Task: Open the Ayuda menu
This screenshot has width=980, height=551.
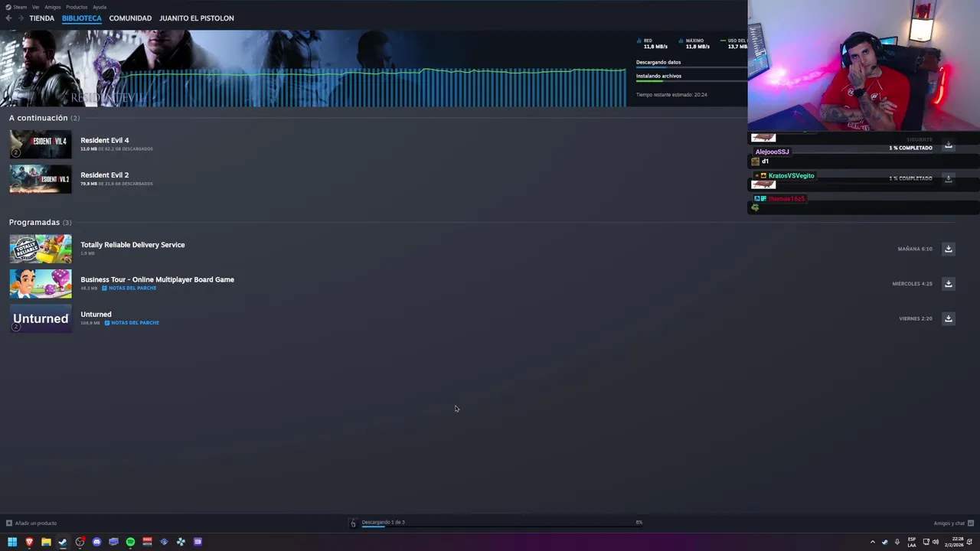Action: click(x=100, y=7)
